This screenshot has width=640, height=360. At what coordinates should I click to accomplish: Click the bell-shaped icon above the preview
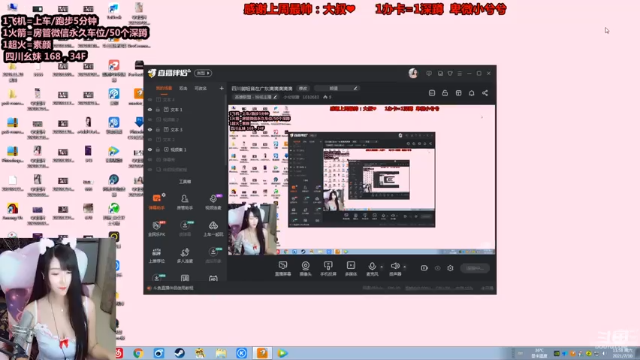click(x=471, y=93)
